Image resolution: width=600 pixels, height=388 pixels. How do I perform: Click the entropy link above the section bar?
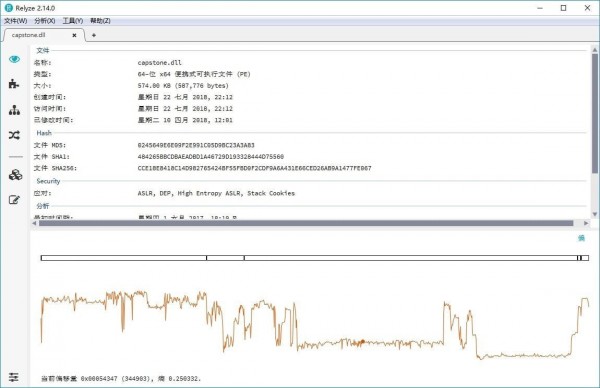click(x=581, y=238)
